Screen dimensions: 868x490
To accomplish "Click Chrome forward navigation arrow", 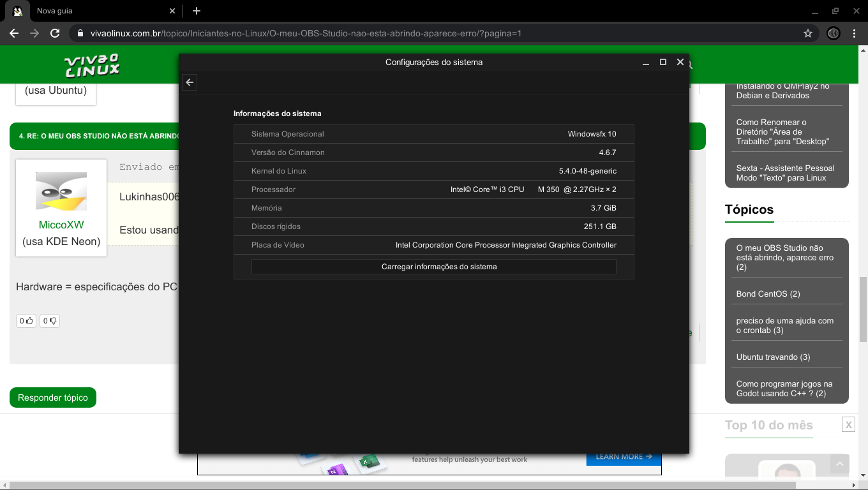I will click(34, 33).
